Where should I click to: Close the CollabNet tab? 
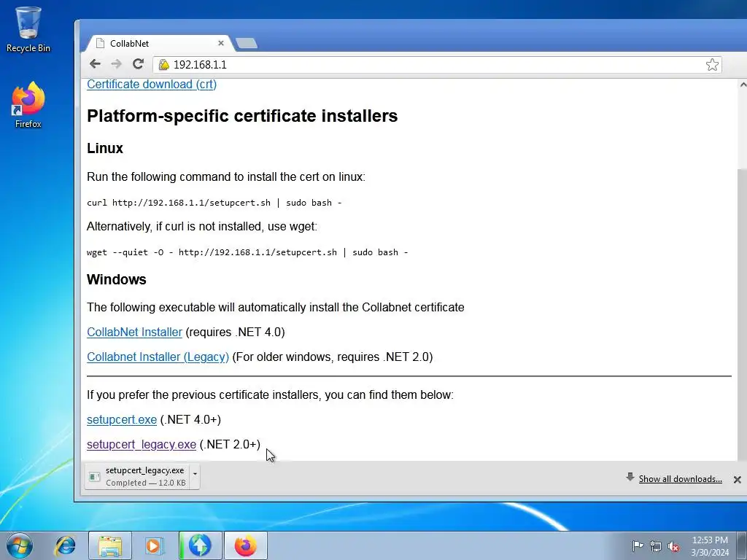click(221, 43)
